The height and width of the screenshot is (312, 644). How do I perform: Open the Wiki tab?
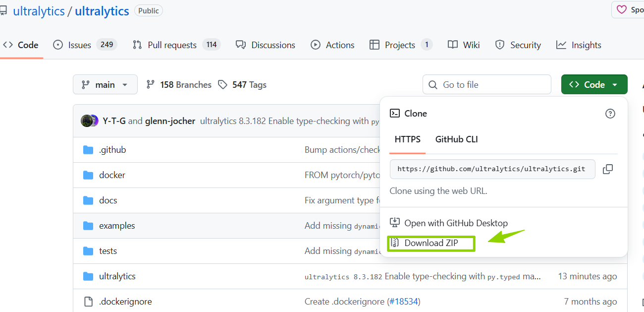464,45
